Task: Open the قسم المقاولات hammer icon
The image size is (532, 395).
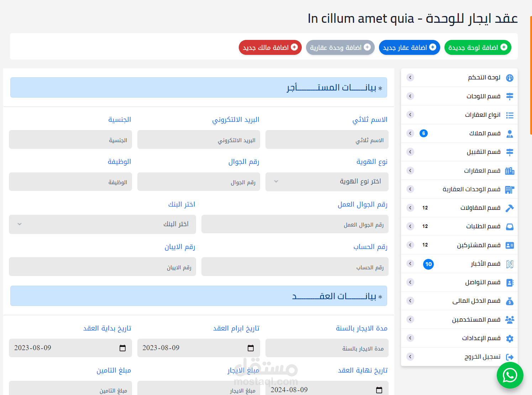Action: pyautogui.click(x=510, y=208)
